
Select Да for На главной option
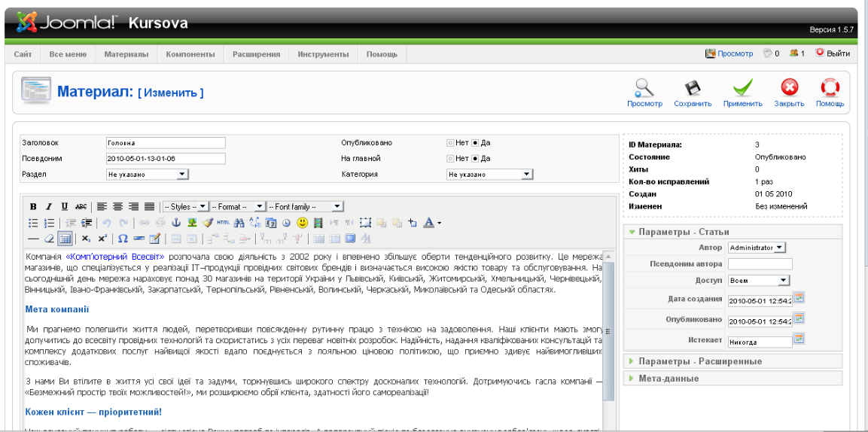pyautogui.click(x=476, y=159)
